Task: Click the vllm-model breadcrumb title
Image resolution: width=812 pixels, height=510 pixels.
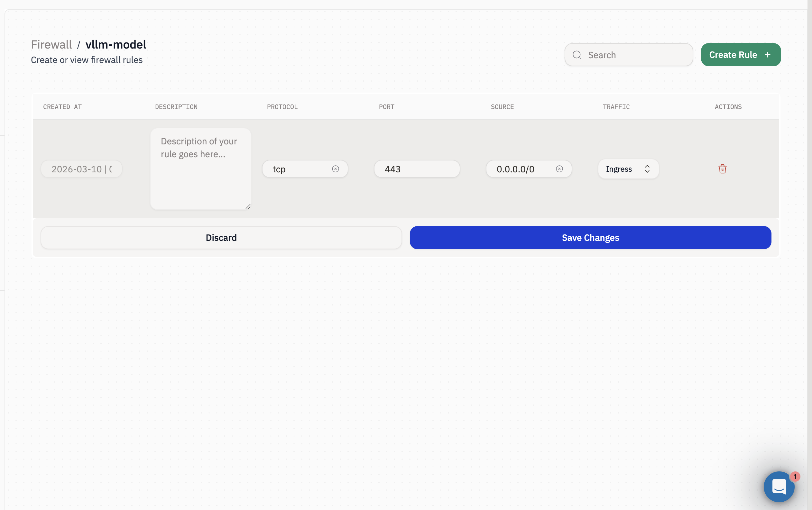Action: 116,44
